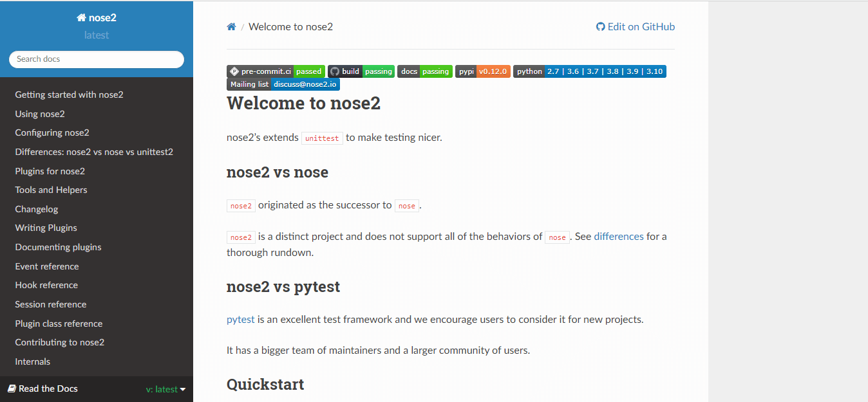Screen dimensions: 868x402
Task: Click the GitHub build passing badge
Action: (361, 71)
